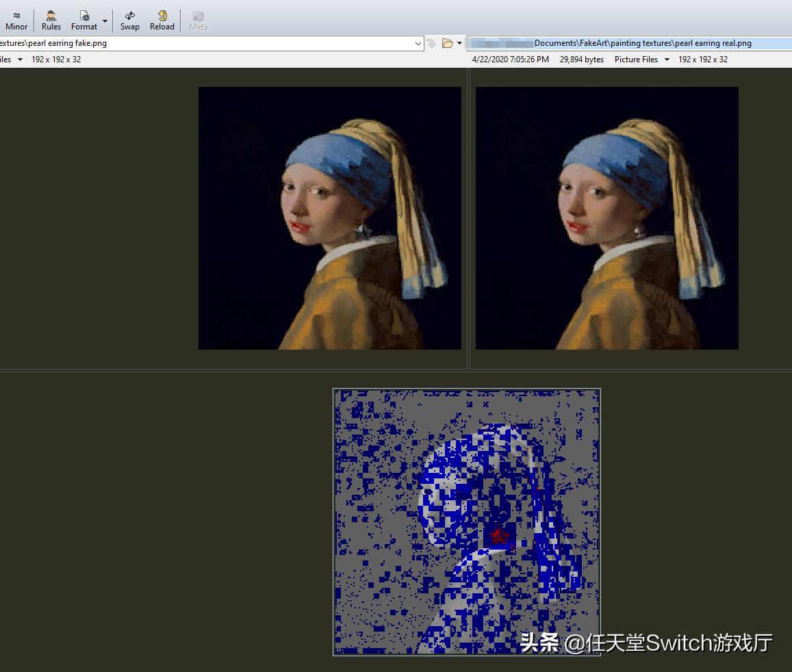This screenshot has width=792, height=672.
Task: Click the fake pearl earring painting image
Action: pyautogui.click(x=330, y=218)
